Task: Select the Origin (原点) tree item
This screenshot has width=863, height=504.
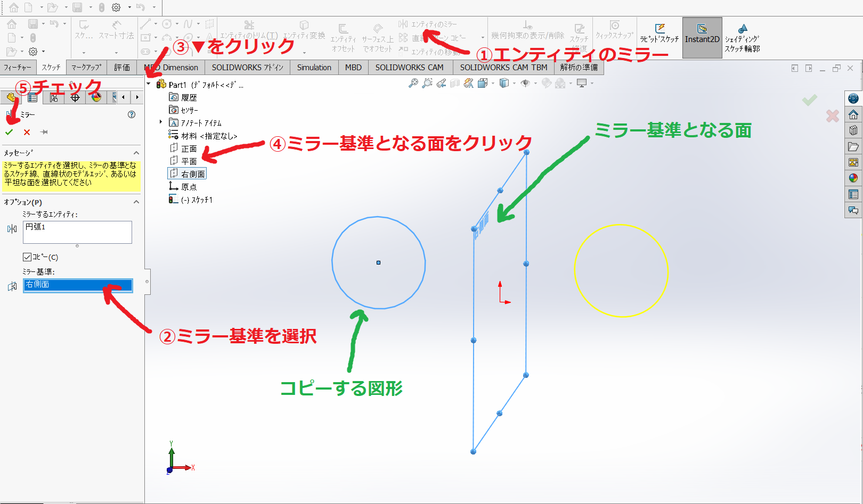Action: click(183, 187)
